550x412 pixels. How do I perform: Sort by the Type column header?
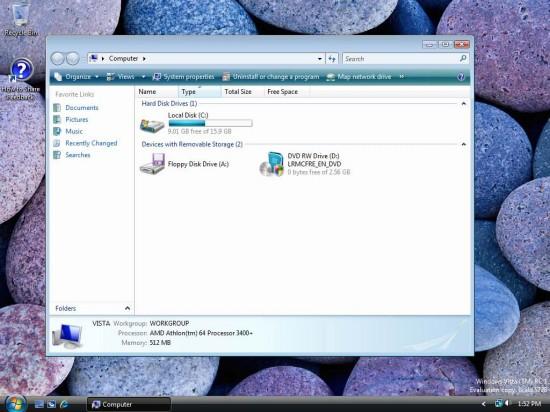[x=200, y=92]
